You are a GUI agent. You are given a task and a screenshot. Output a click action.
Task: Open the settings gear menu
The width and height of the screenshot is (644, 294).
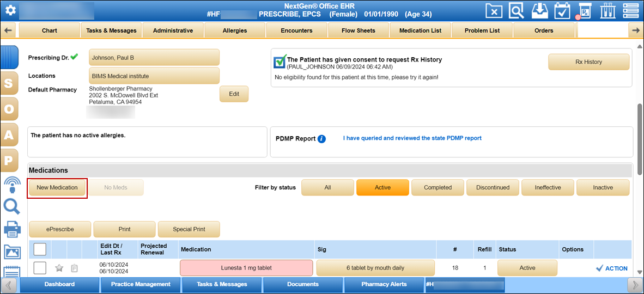(11, 10)
